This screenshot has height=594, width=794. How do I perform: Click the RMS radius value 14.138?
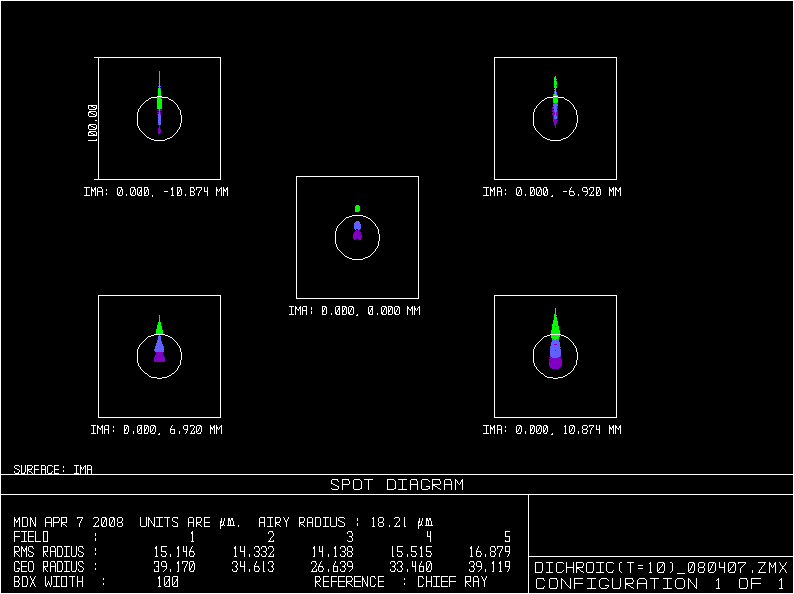click(x=332, y=552)
